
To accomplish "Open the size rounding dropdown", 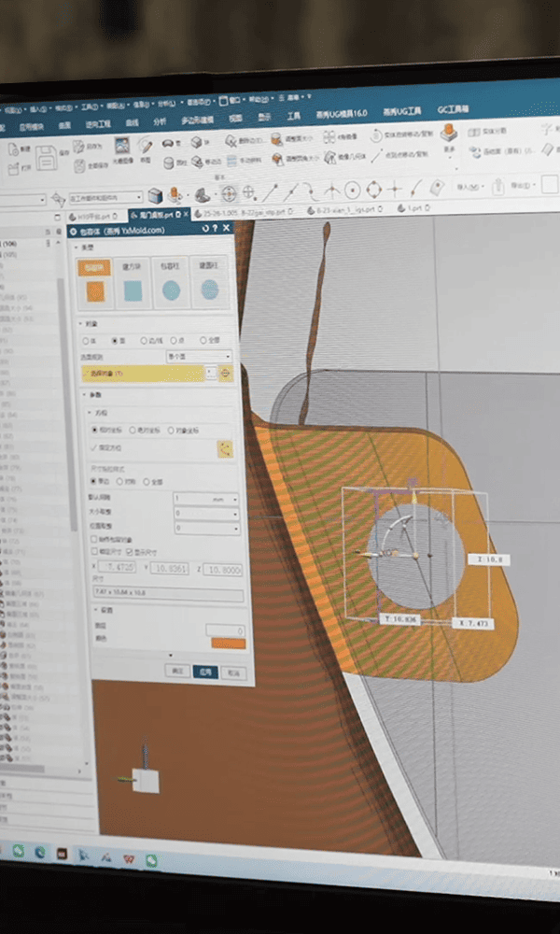I will [206, 514].
